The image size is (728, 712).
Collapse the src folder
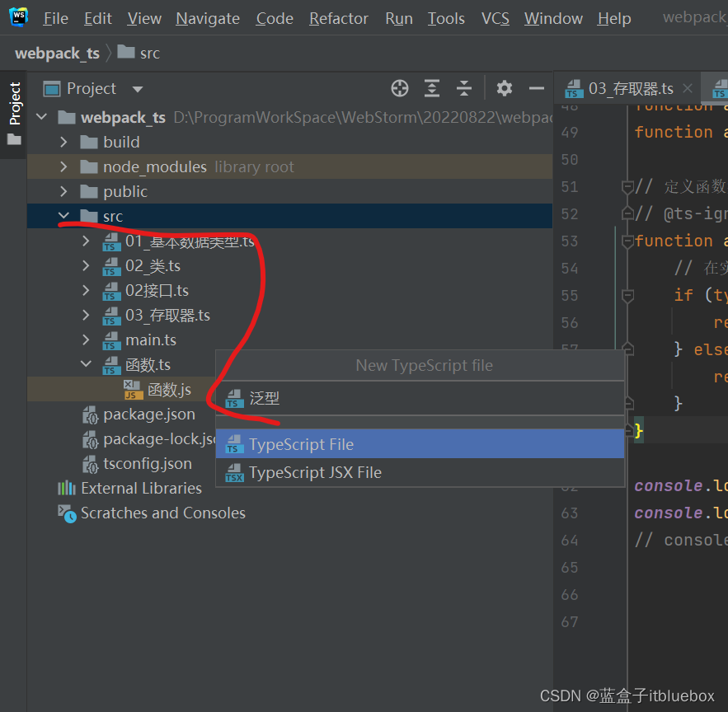click(x=63, y=215)
